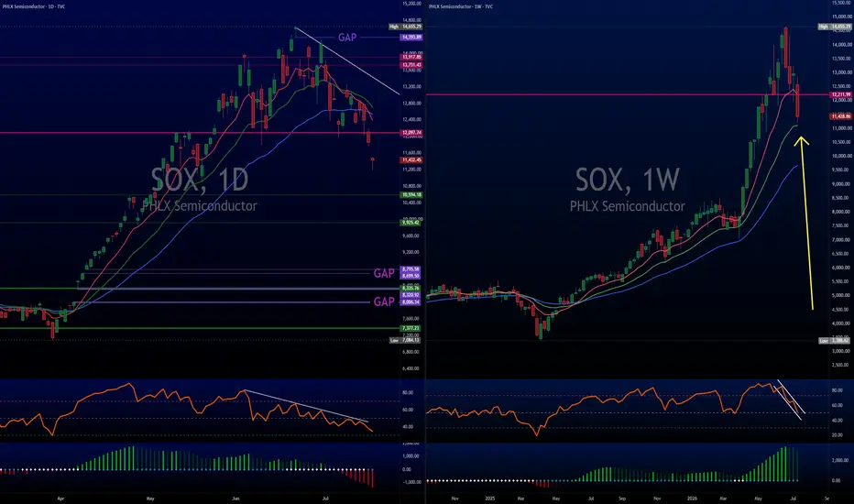The height and width of the screenshot is (504, 854).
Task: Click the 2026 label on weekly time axis
Action: (692, 498)
